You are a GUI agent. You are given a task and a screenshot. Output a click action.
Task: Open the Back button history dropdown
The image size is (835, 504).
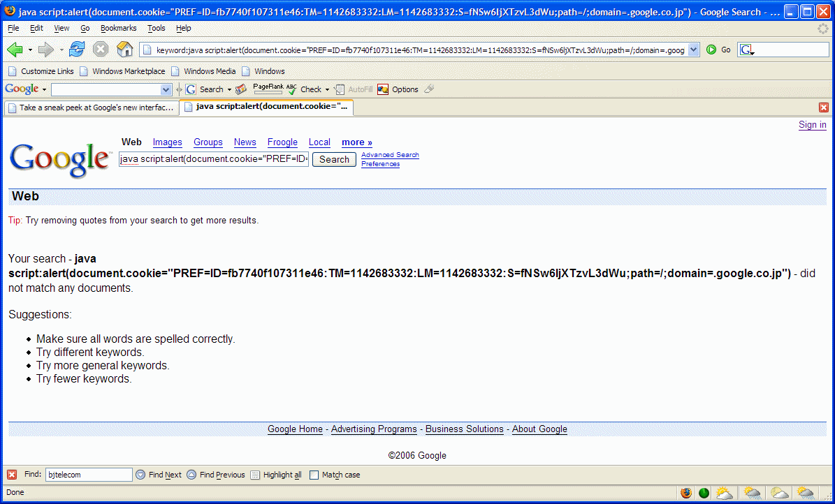(30, 50)
